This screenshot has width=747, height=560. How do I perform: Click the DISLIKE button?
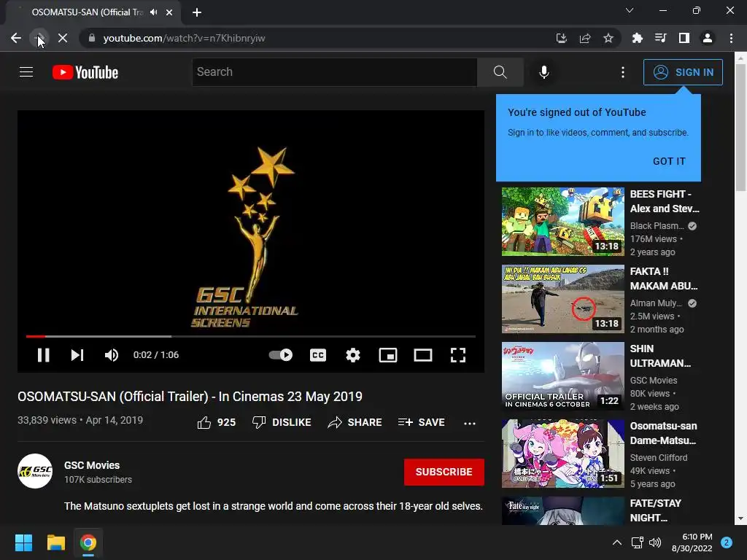(282, 422)
